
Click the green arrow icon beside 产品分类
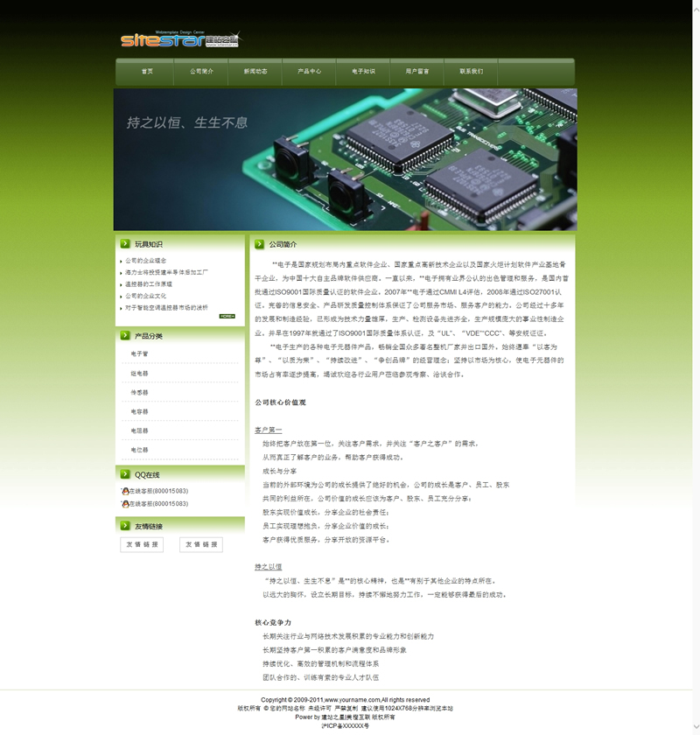124,336
